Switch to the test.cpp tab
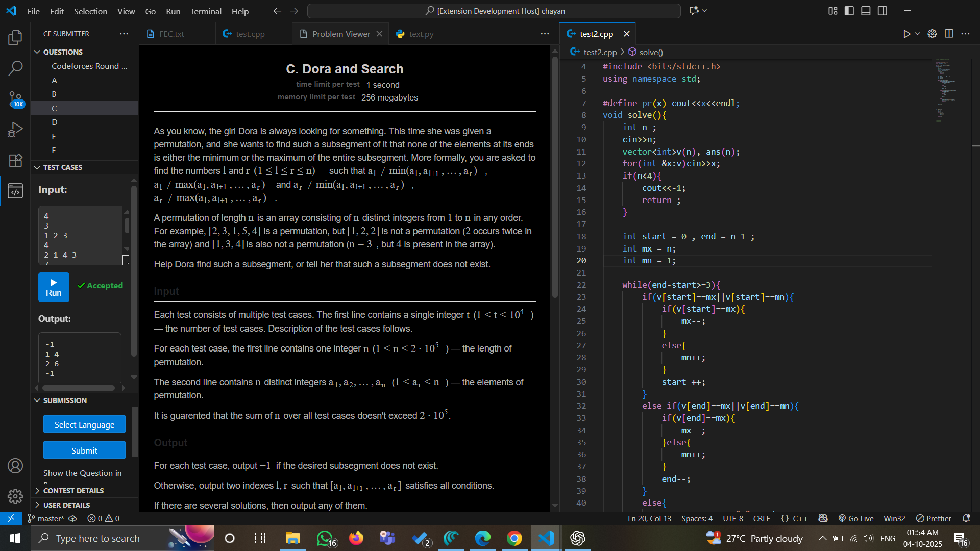 click(x=250, y=34)
